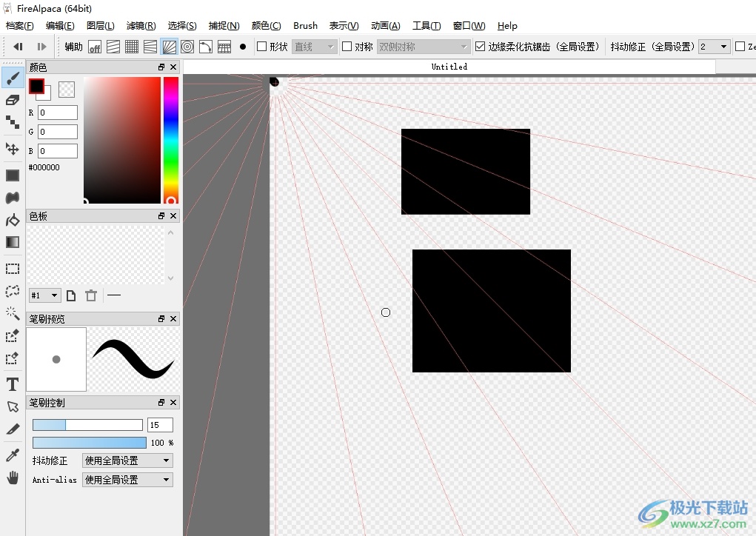The width and height of the screenshot is (756, 536).
Task: Click the brush size slider
Action: (x=87, y=425)
